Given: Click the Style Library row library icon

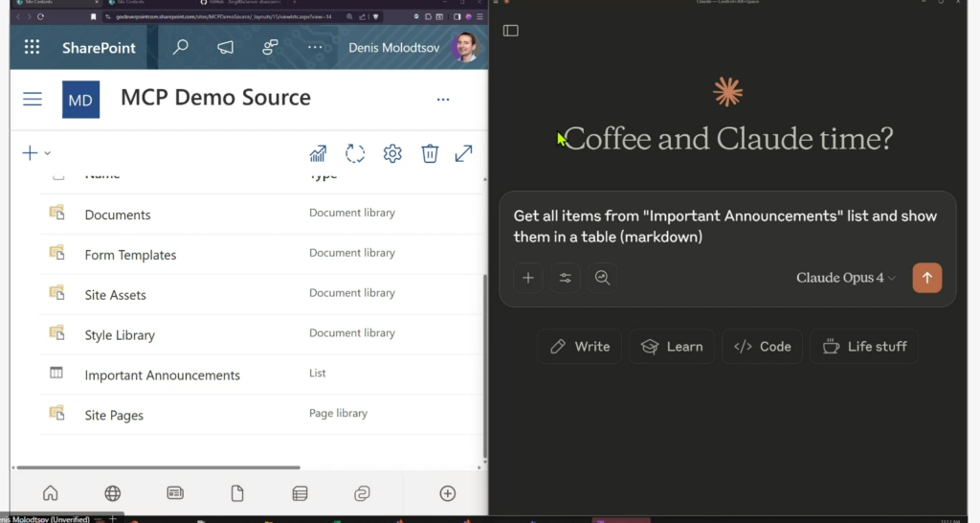Looking at the screenshot, I should click(56, 332).
